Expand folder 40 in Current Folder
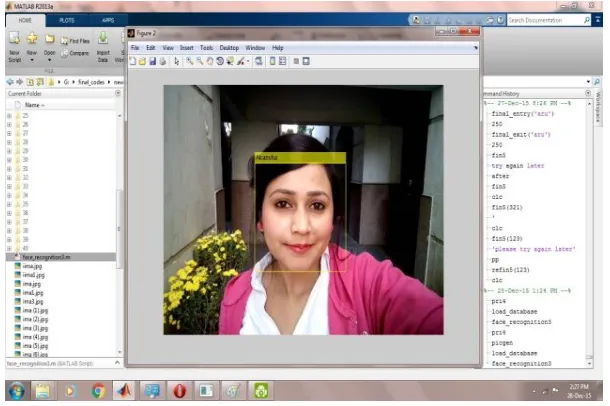The width and height of the screenshot is (610, 406). click(9, 248)
